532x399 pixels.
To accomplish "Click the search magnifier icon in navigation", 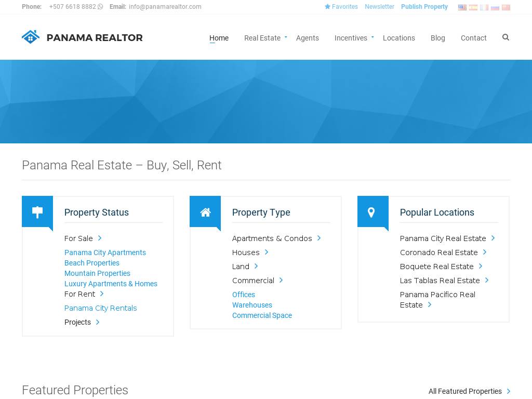I will point(506,37).
